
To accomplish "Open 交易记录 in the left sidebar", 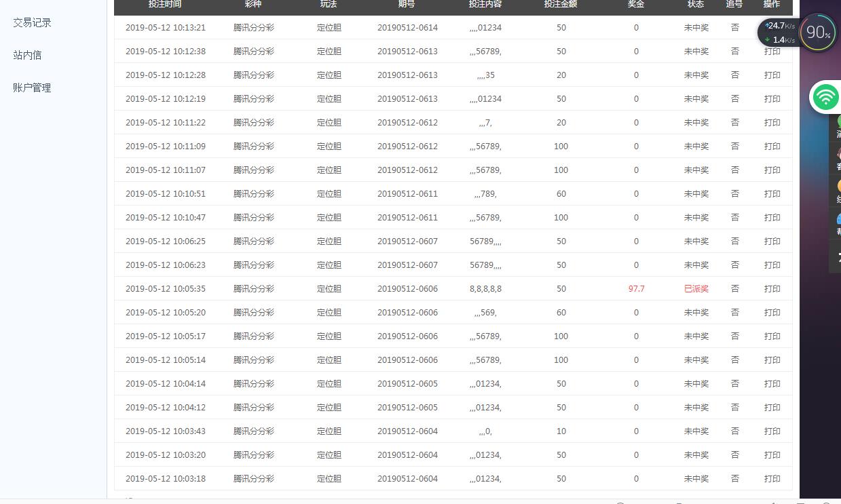I will click(32, 22).
